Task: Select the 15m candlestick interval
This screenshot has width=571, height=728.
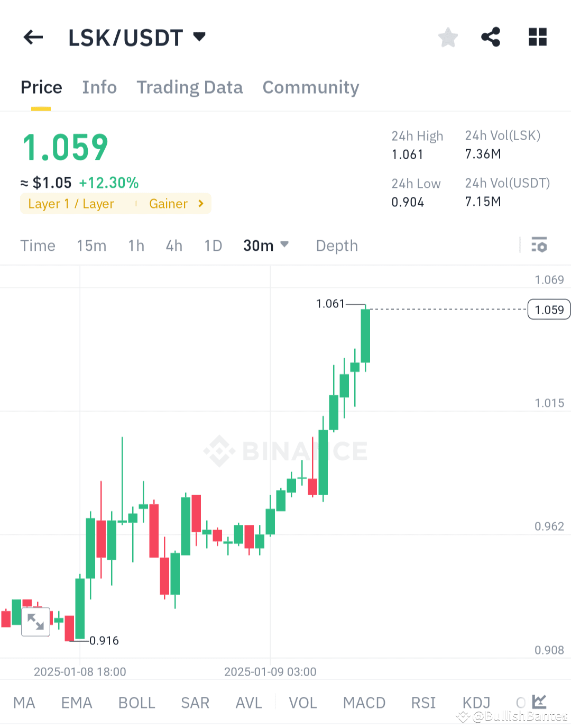Action: point(91,245)
